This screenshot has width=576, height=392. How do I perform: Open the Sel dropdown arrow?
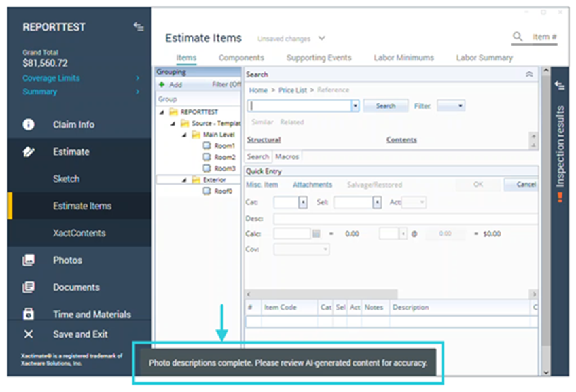(377, 202)
